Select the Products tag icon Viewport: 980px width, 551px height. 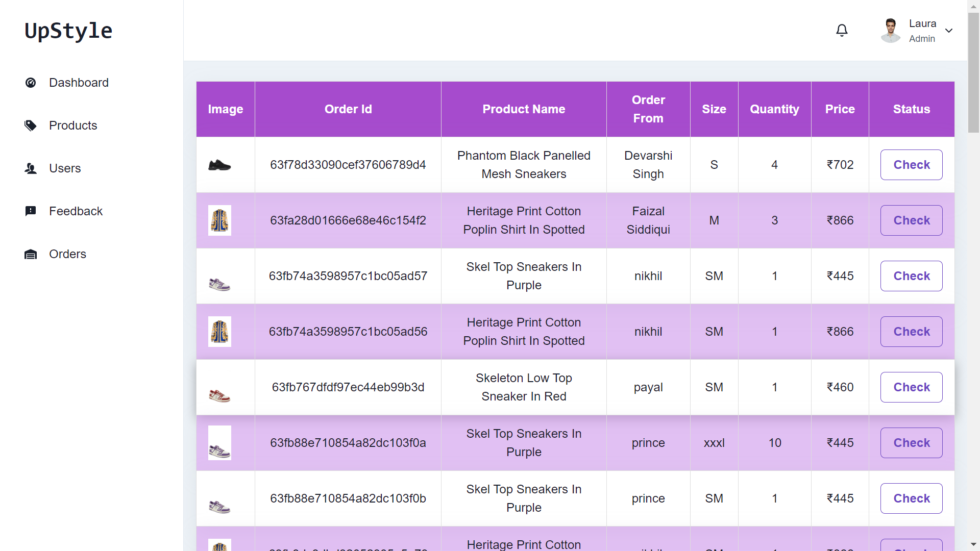(31, 125)
